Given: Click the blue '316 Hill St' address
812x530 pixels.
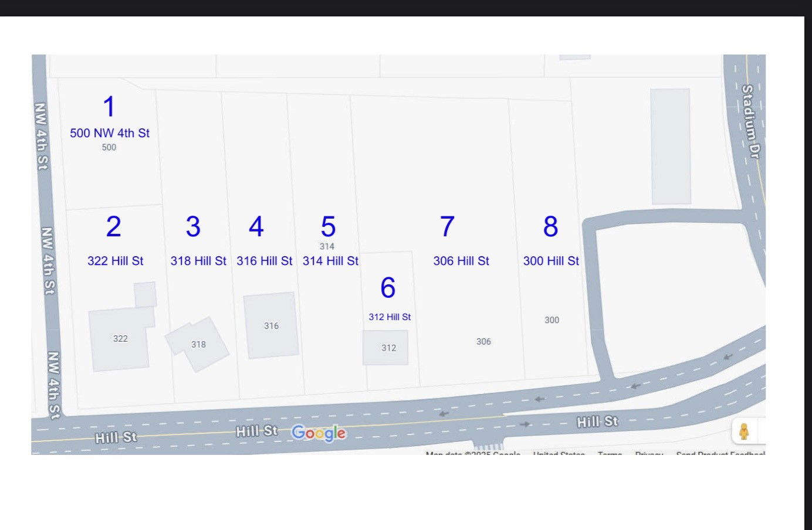Looking at the screenshot, I should (265, 261).
